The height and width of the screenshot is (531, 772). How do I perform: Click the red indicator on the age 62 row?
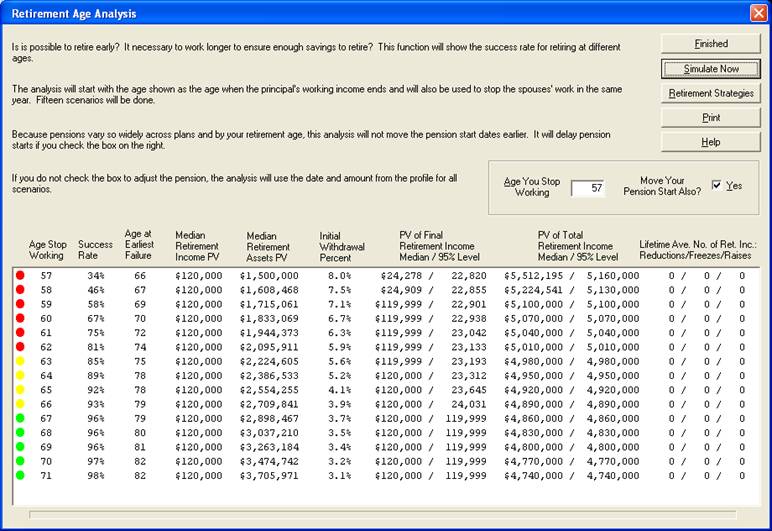pyautogui.click(x=19, y=347)
